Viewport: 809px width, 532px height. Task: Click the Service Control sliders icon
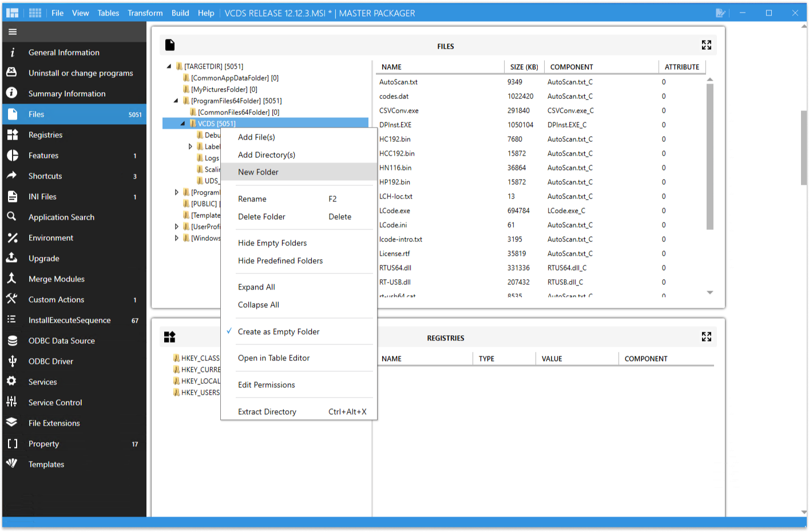coord(12,402)
